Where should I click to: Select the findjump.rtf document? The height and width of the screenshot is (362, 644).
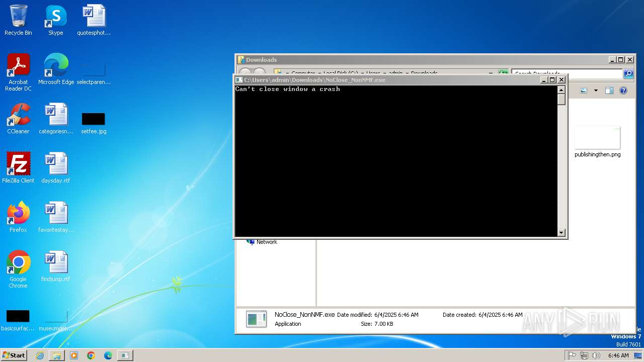point(56,266)
